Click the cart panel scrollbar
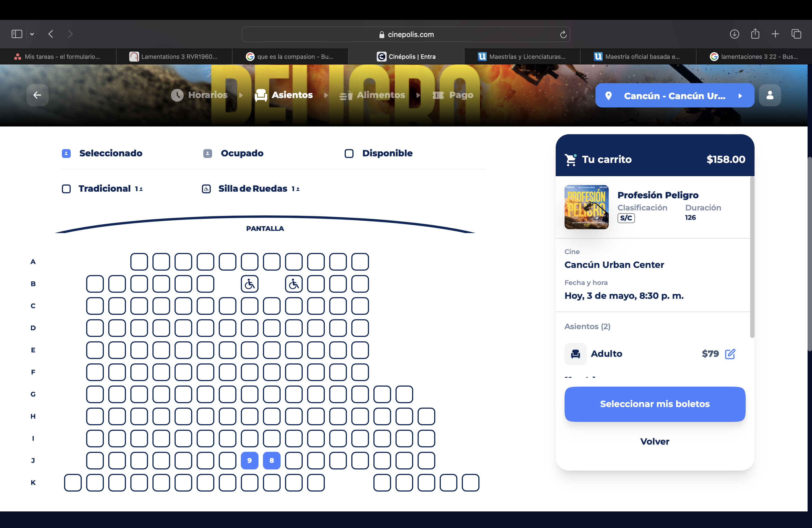 [752, 257]
